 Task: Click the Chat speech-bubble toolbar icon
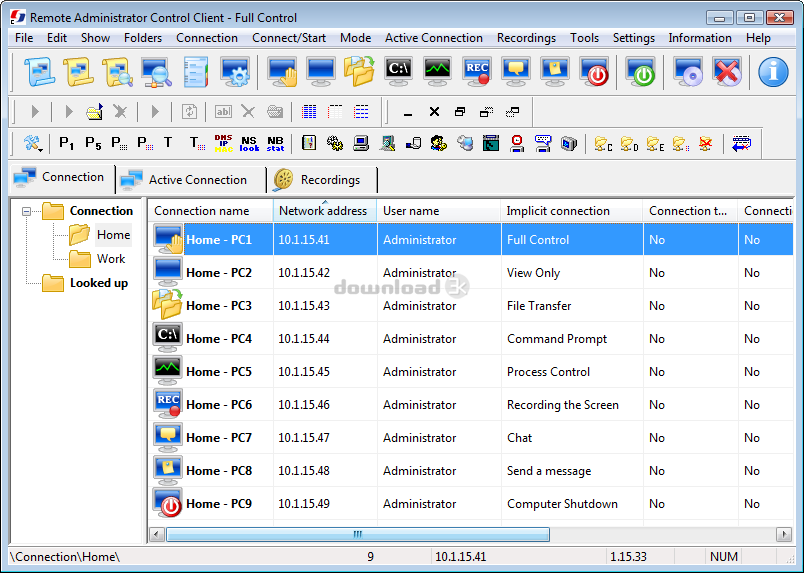point(516,72)
